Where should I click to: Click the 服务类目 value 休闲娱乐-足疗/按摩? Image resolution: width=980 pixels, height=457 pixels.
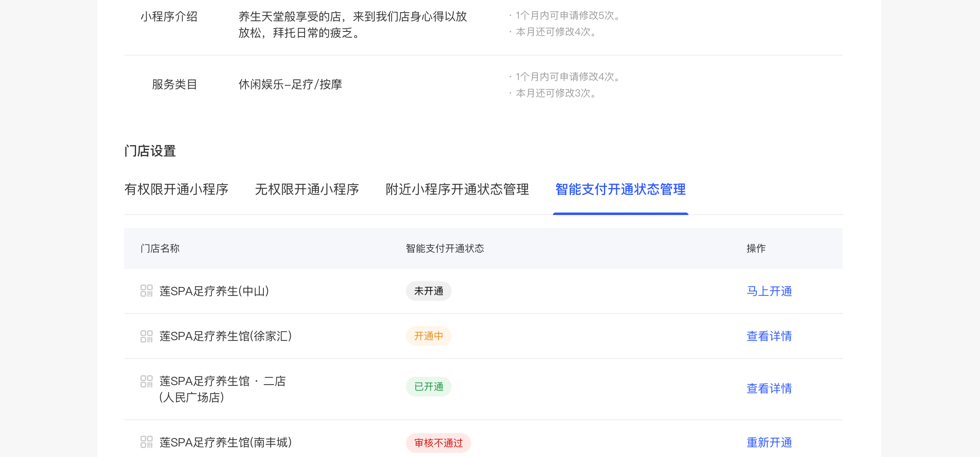click(x=290, y=85)
